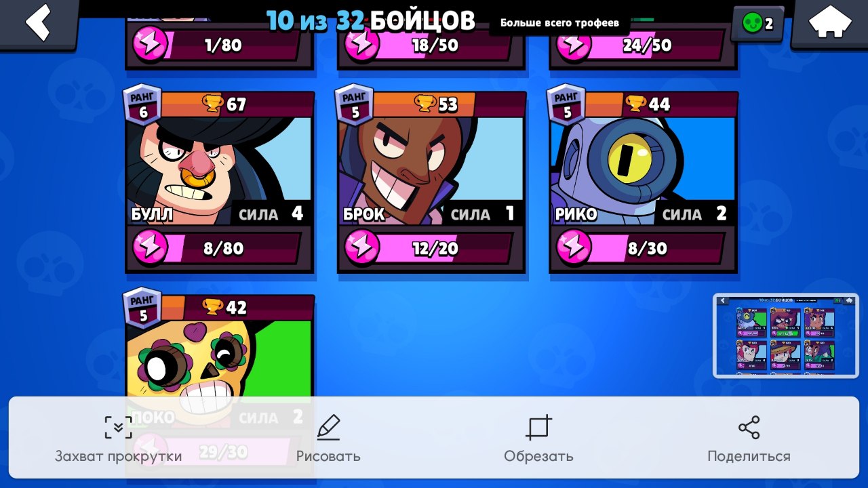
Task: Choose the Draw pencil icon (Рисовать)
Action: (328, 427)
